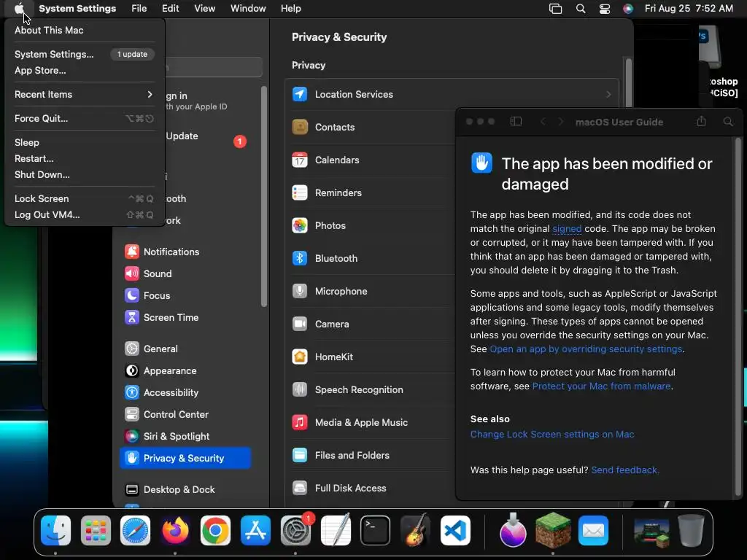The image size is (747, 560).
Task: Open Location Services privacy settings
Action: (x=452, y=94)
